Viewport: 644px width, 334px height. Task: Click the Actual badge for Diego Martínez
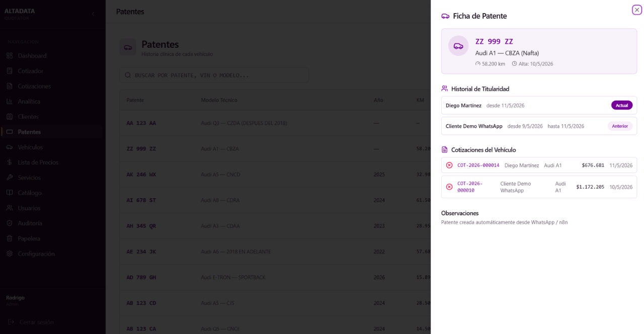click(x=622, y=106)
